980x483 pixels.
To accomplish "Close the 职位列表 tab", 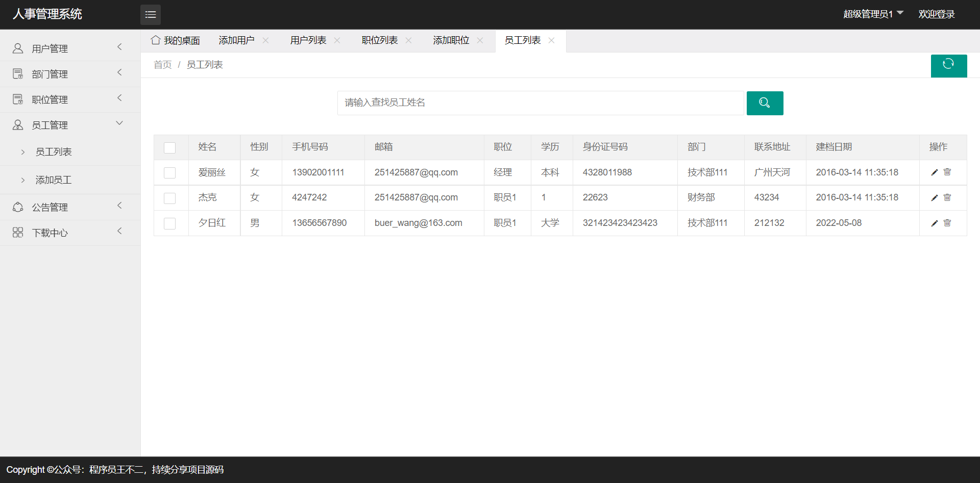I will tap(408, 40).
